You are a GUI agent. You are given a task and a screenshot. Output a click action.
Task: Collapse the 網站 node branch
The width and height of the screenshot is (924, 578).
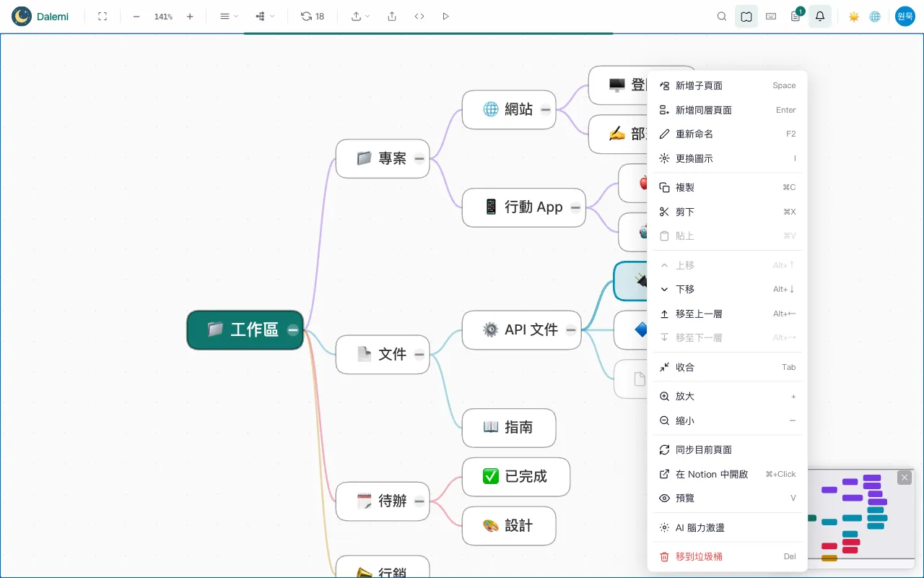tap(546, 110)
